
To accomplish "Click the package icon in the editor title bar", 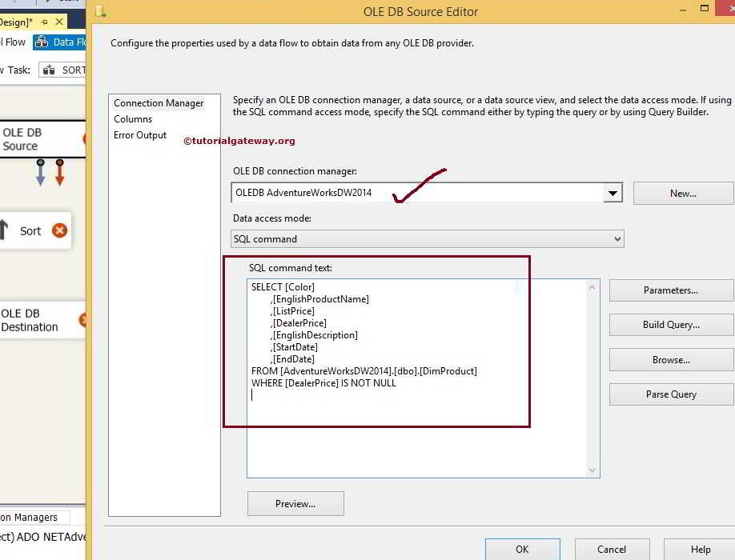I will tap(99, 11).
